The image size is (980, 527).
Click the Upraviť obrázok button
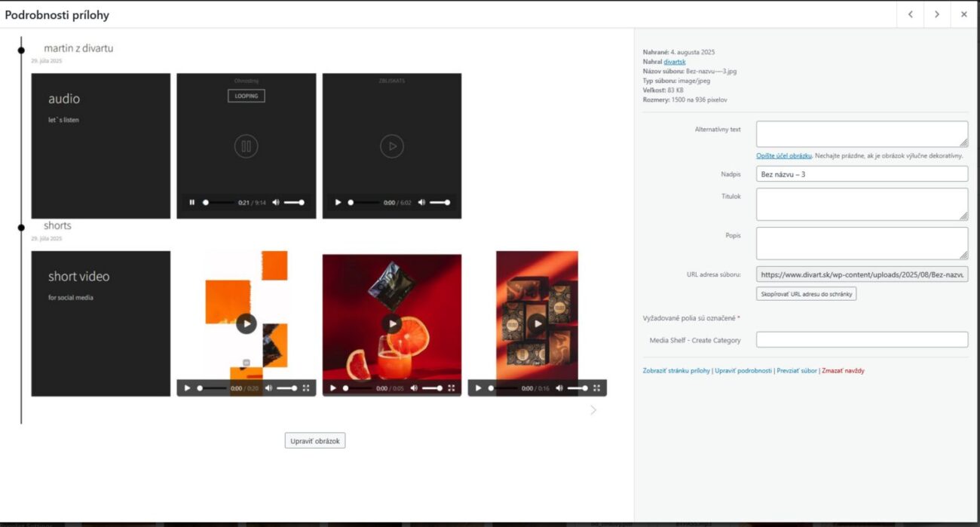315,441
